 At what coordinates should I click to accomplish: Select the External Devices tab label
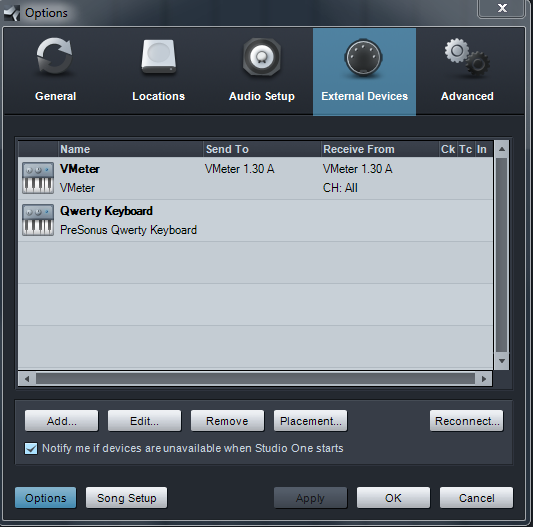[364, 96]
